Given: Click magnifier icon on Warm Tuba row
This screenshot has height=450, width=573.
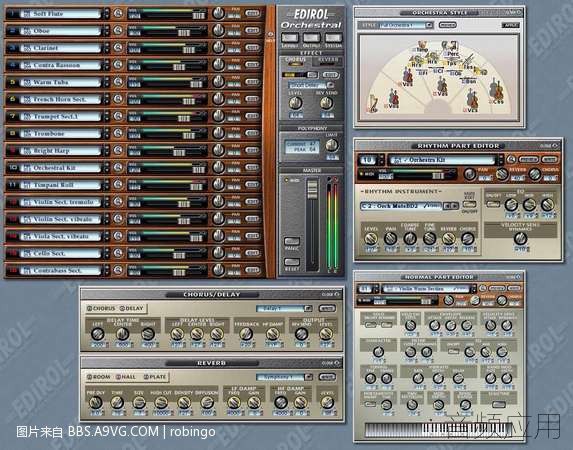Looking at the screenshot, I should pyautogui.click(x=118, y=82).
